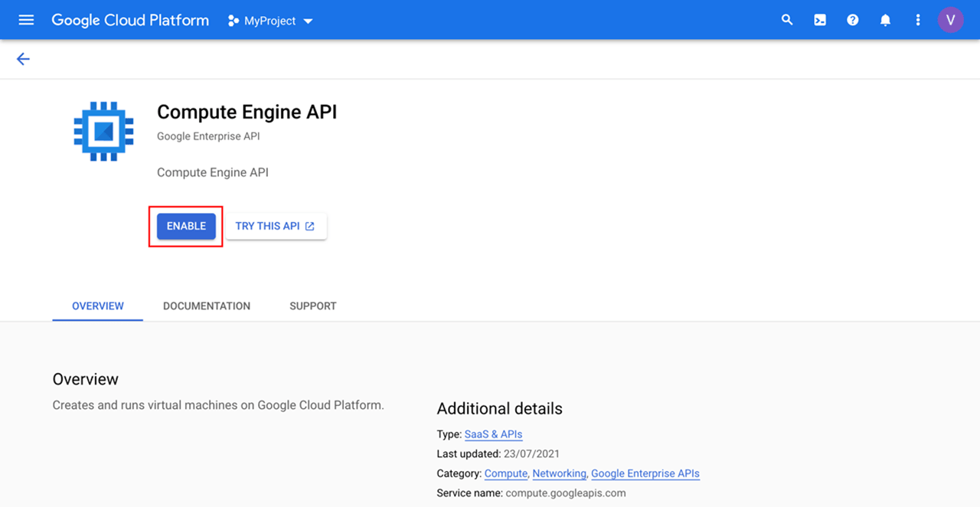The image size is (980, 507).
Task: Click the Overview heading text
Action: pos(86,379)
